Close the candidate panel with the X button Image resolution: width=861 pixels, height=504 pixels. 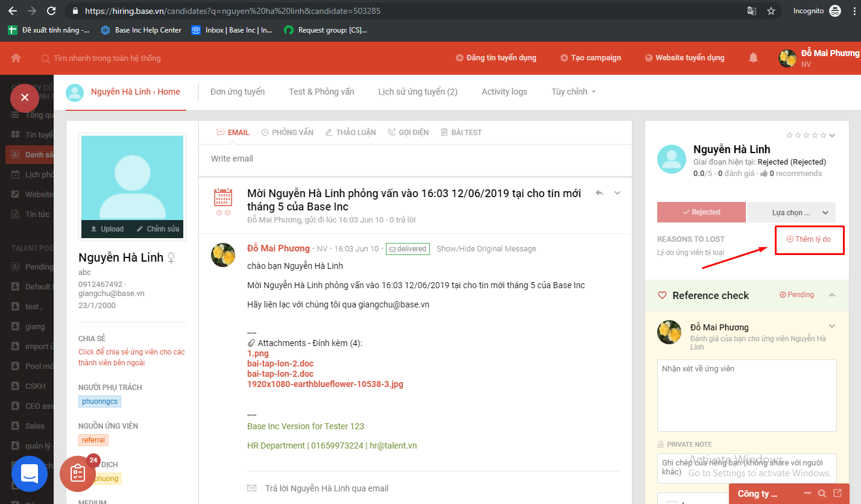(x=25, y=98)
